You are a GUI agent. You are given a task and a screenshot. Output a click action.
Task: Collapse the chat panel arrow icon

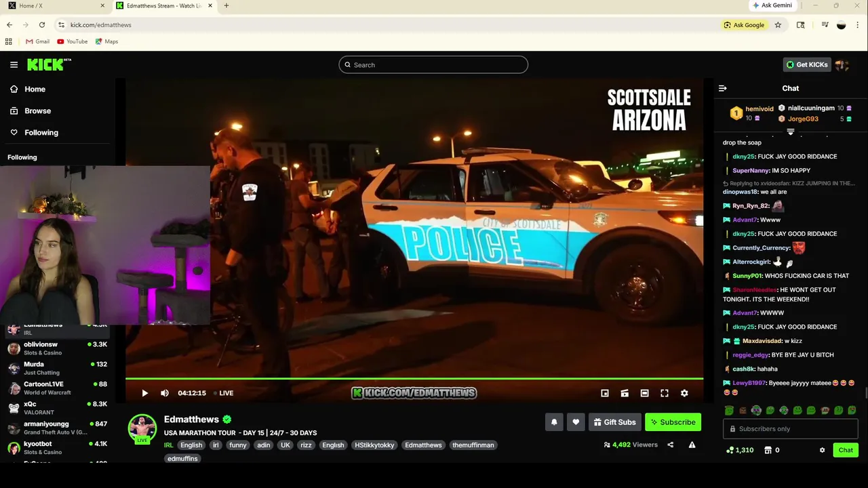tap(723, 88)
